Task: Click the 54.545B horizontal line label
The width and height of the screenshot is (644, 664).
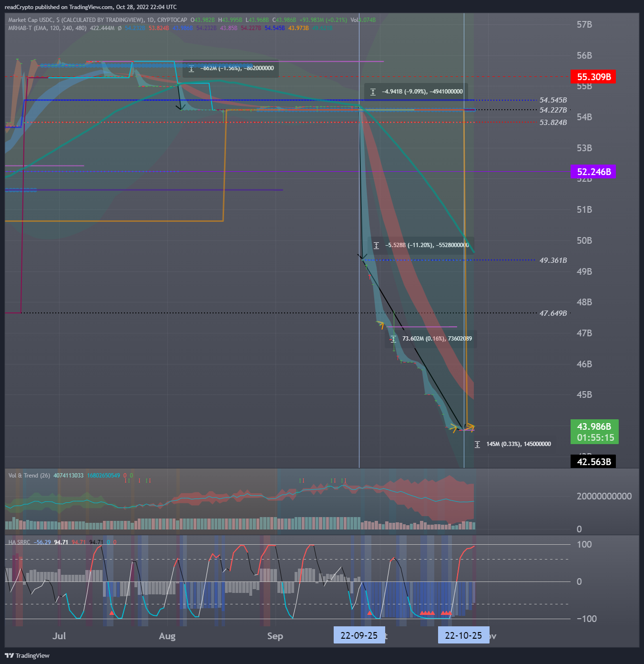Action: (x=553, y=100)
